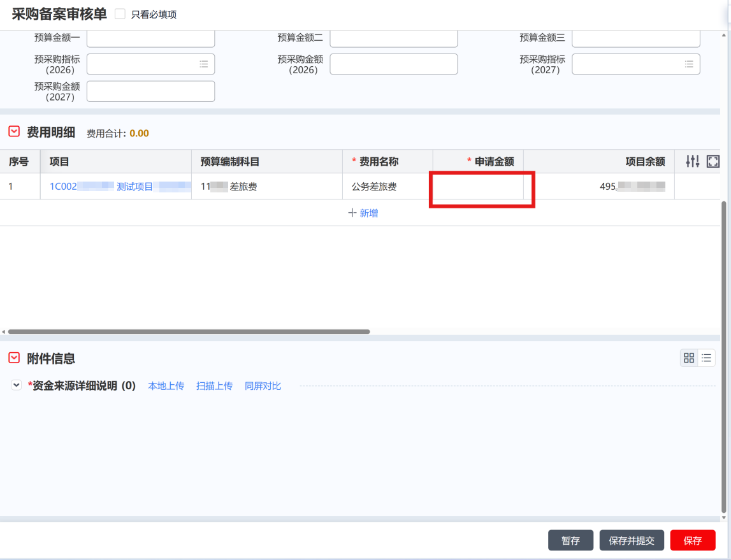Screen dimensions: 731x560
Task: Open the 同屏对比 comparison view
Action: click(x=263, y=386)
